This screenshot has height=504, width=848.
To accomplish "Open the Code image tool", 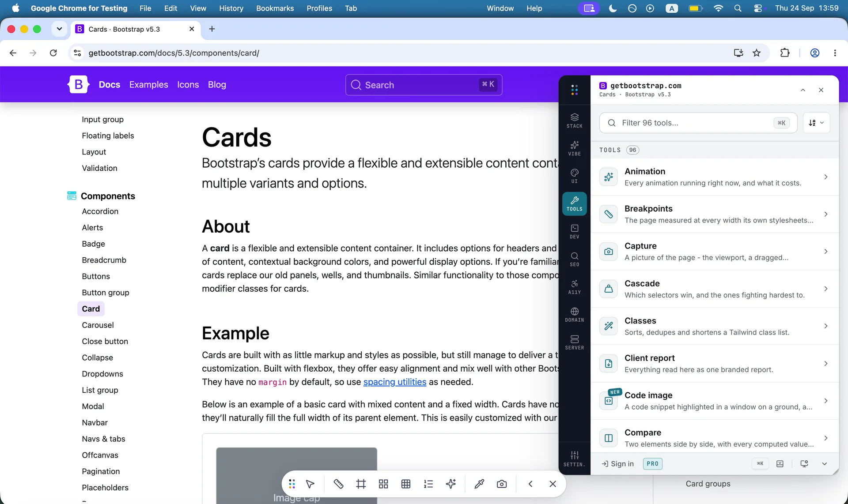I will (715, 401).
